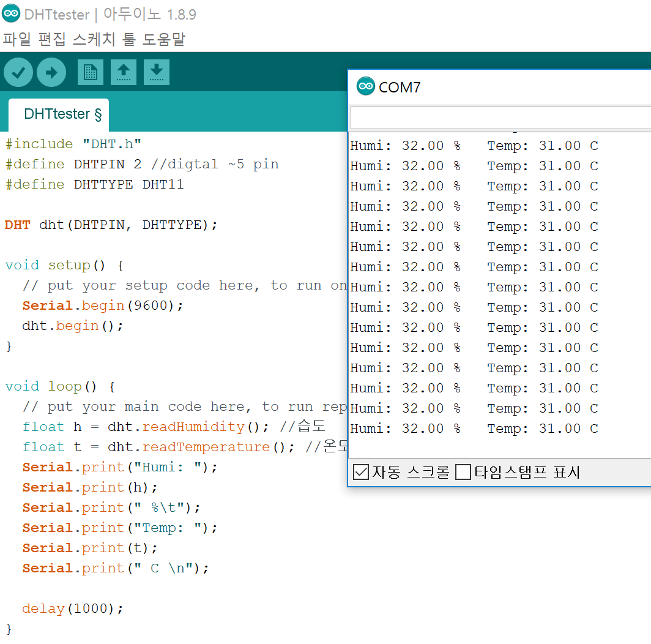The image size is (651, 644).
Task: Click the 'DHT dht(DHTPIN, DHTTYPE);' line
Action: tap(111, 225)
